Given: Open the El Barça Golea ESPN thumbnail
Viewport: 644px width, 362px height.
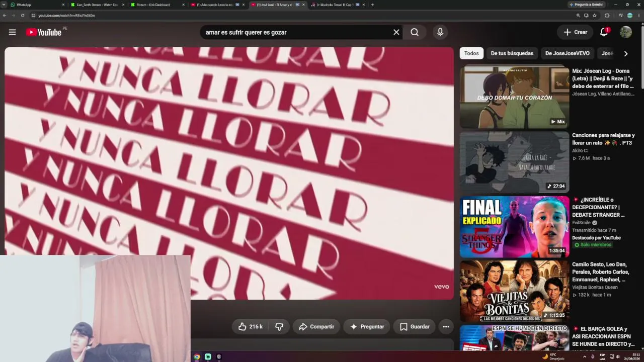Looking at the screenshot, I should [x=514, y=337].
